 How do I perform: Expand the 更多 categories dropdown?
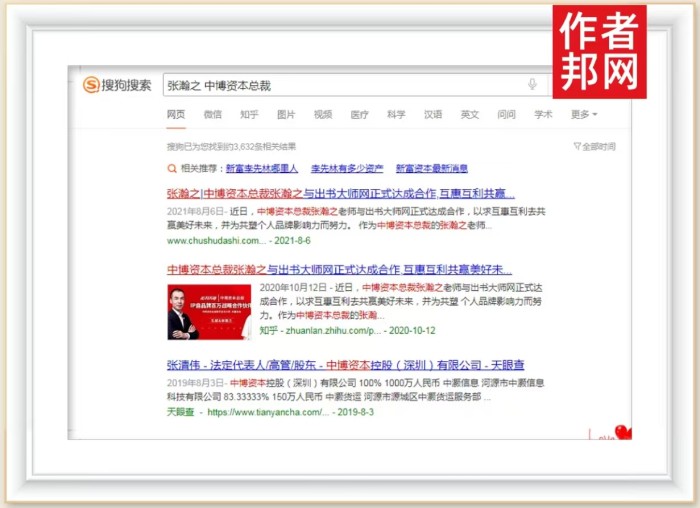tap(584, 115)
